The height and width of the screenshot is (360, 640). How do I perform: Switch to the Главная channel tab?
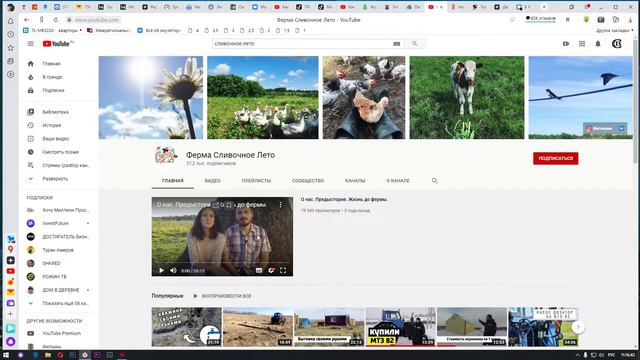coord(173,180)
